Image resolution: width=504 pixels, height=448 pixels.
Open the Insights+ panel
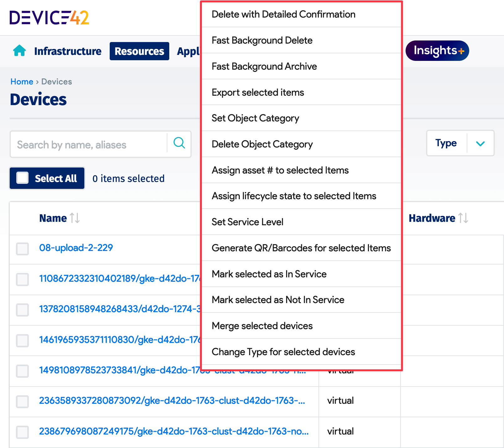click(x=437, y=51)
